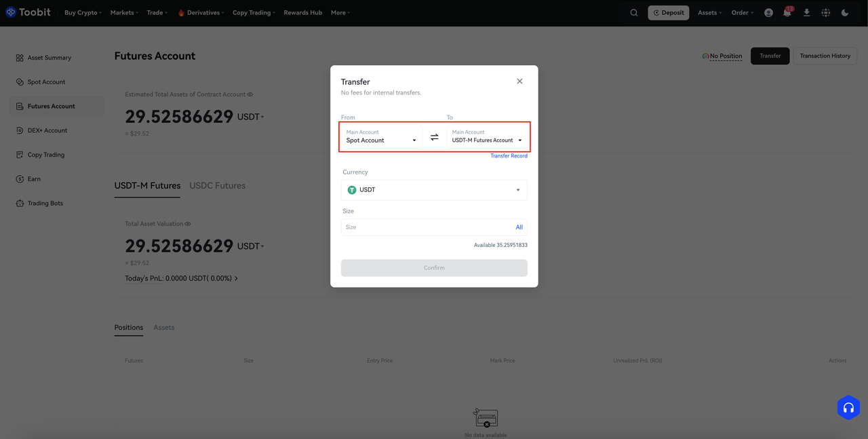
Task: Swap From and To accounts with the arrows icon
Action: click(435, 137)
